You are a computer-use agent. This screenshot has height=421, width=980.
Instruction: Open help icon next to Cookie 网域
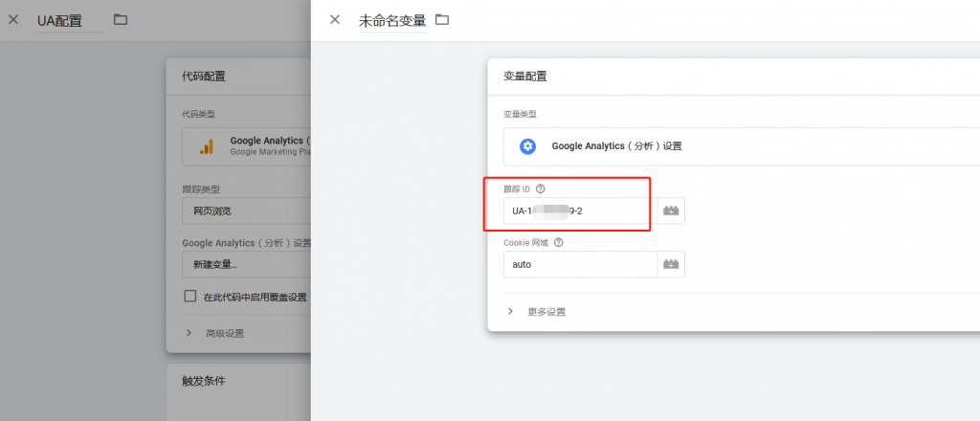point(558,242)
